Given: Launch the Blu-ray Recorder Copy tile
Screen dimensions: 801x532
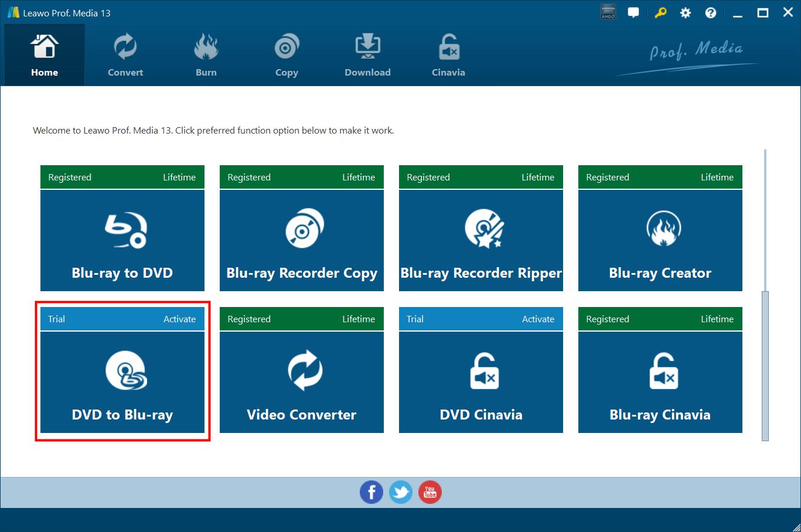Looking at the screenshot, I should pos(301,240).
